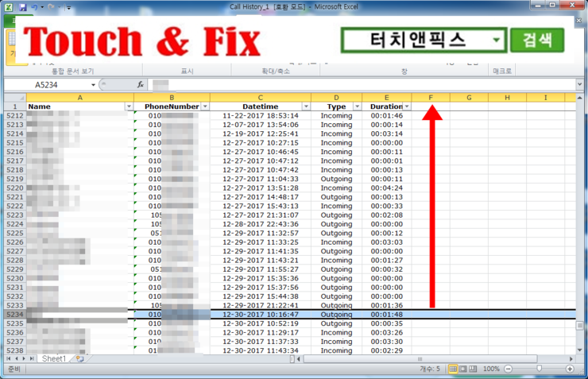Select column C header

coord(261,98)
